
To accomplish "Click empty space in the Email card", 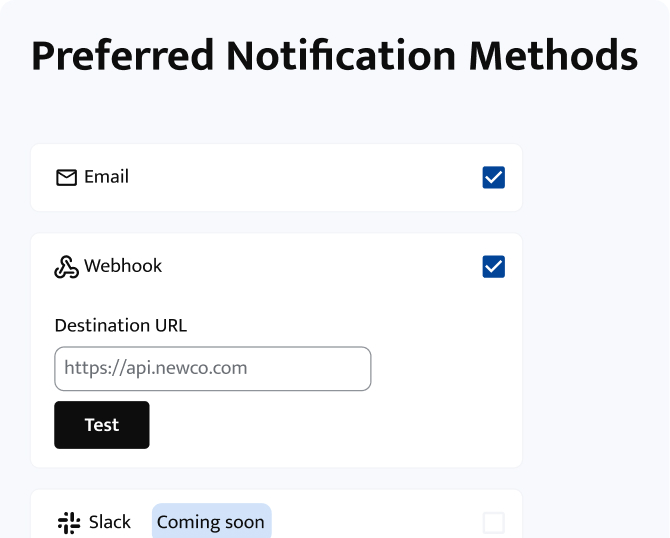I will click(300, 178).
